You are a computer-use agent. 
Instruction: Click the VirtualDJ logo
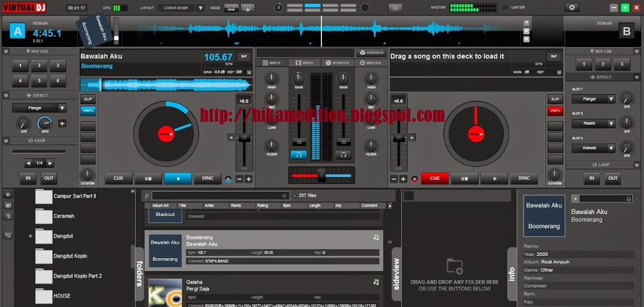24,8
